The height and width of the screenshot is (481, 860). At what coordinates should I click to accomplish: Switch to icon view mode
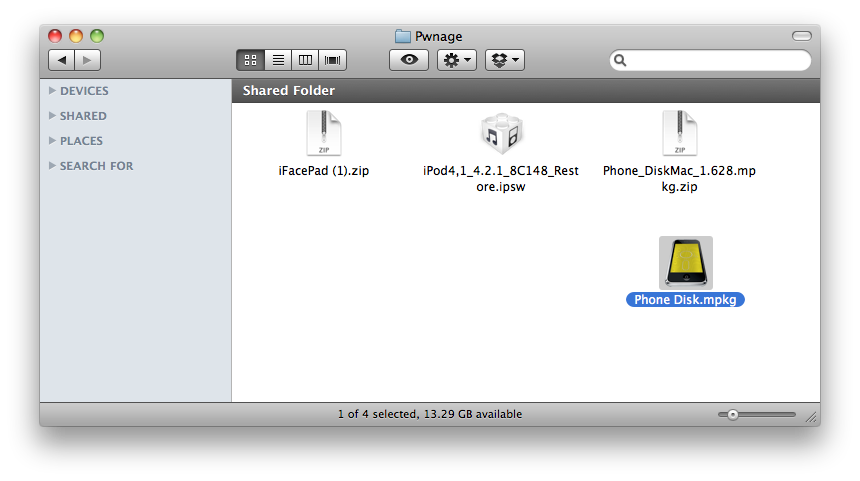pyautogui.click(x=251, y=60)
